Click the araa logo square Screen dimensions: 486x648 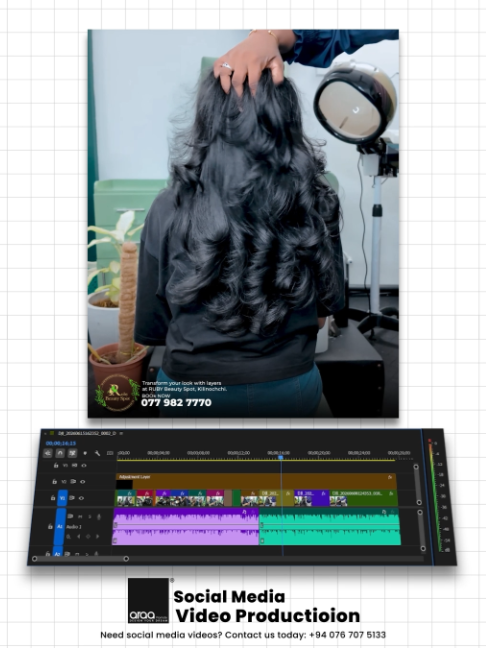point(148,600)
